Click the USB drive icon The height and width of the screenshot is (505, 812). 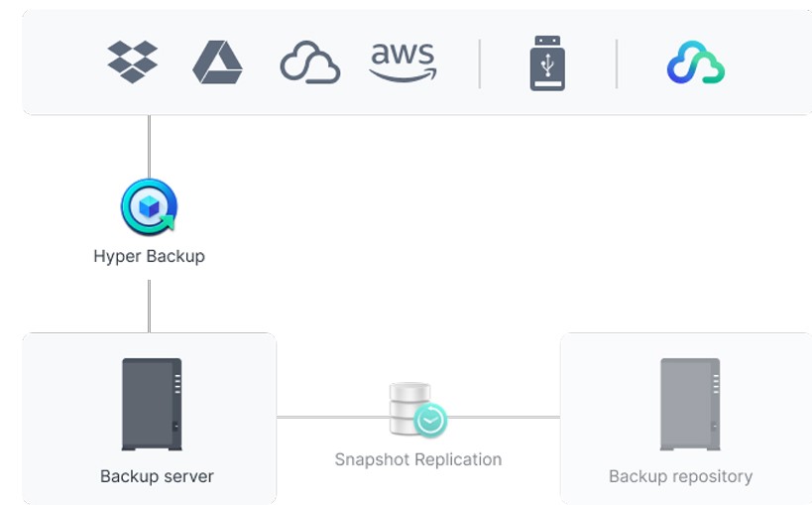coord(547,63)
